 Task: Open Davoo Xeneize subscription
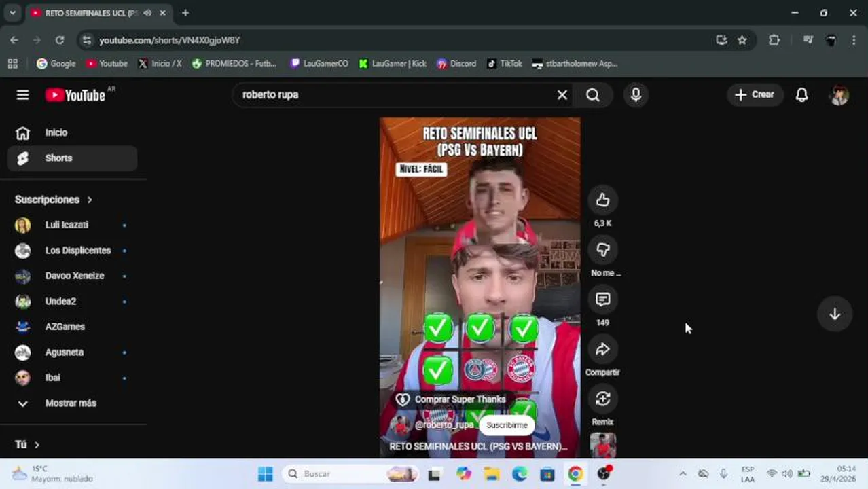(x=72, y=276)
